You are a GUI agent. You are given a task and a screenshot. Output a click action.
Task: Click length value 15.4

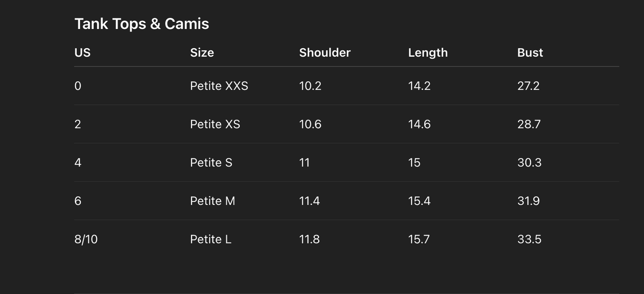coord(419,201)
